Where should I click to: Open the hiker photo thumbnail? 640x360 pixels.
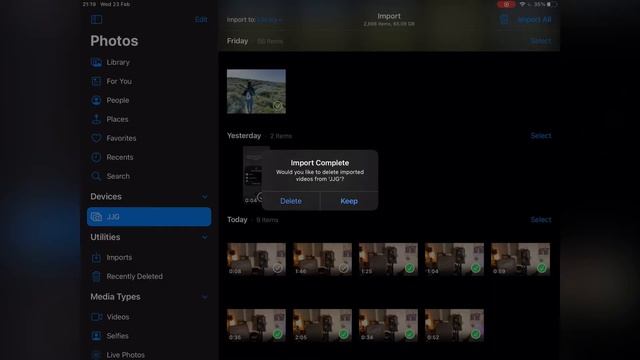click(x=256, y=91)
